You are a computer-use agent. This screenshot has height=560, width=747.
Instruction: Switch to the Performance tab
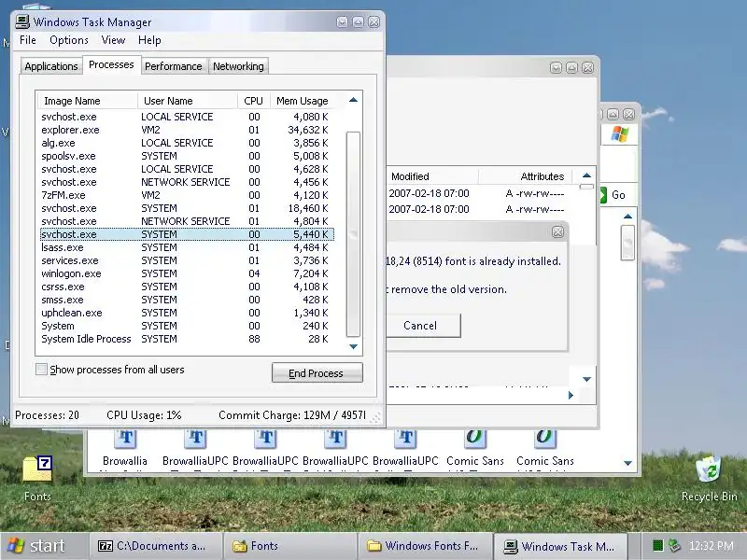click(x=174, y=66)
